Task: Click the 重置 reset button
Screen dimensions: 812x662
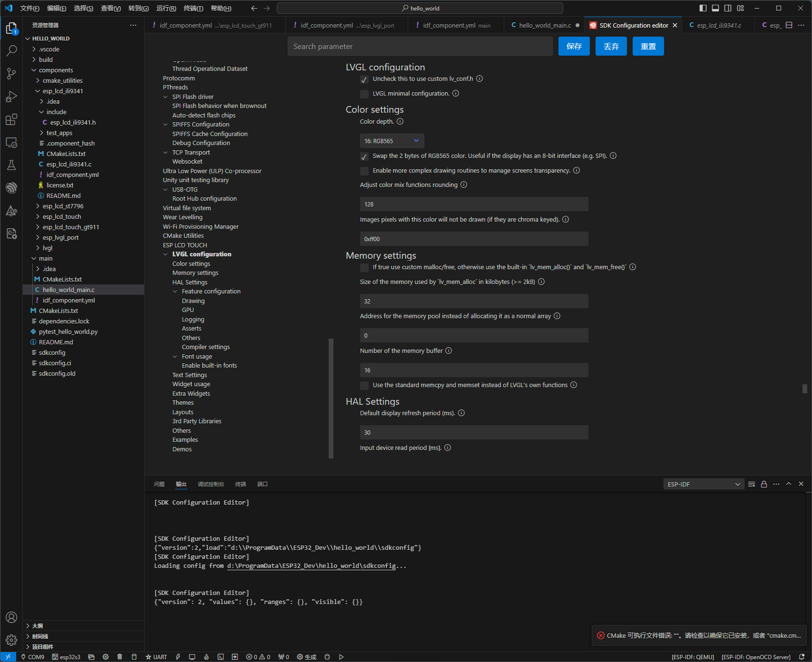Action: (x=648, y=46)
